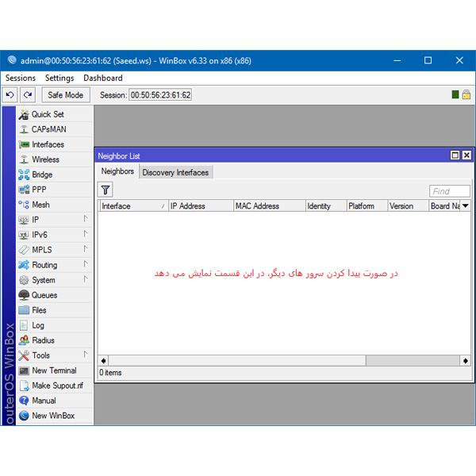Toggle Safe Mode button

66,95
